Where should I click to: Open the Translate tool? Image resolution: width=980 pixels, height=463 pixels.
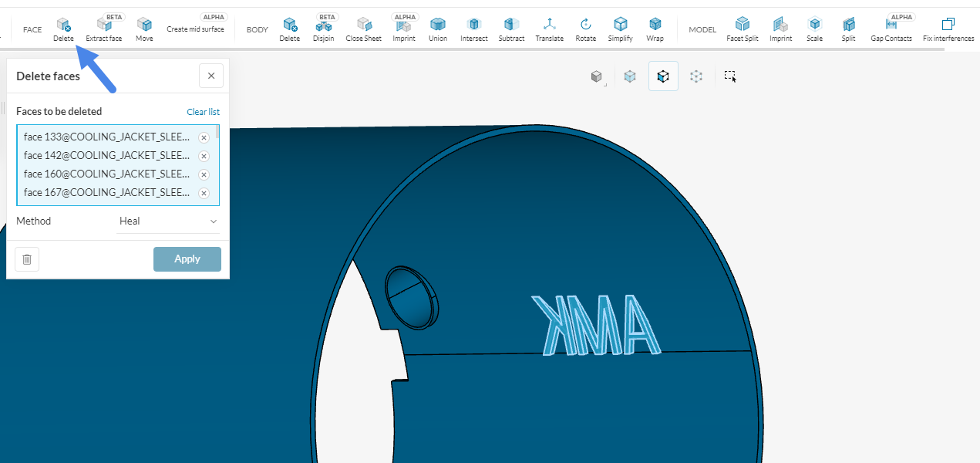[x=549, y=29]
